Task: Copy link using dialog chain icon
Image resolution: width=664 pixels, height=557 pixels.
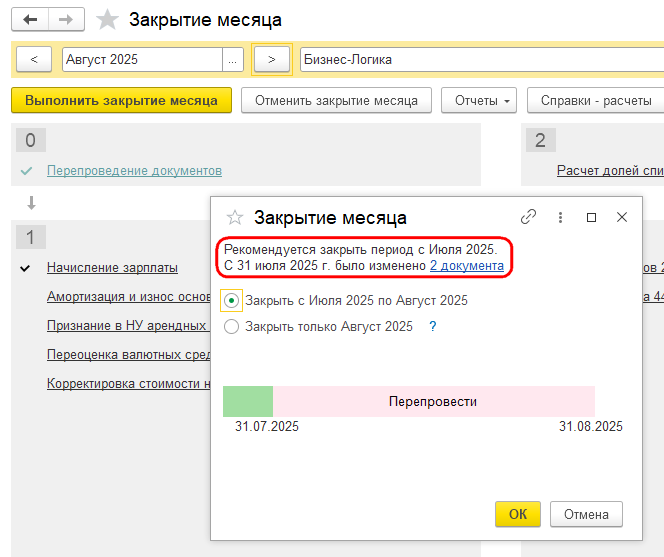Action: (528, 217)
